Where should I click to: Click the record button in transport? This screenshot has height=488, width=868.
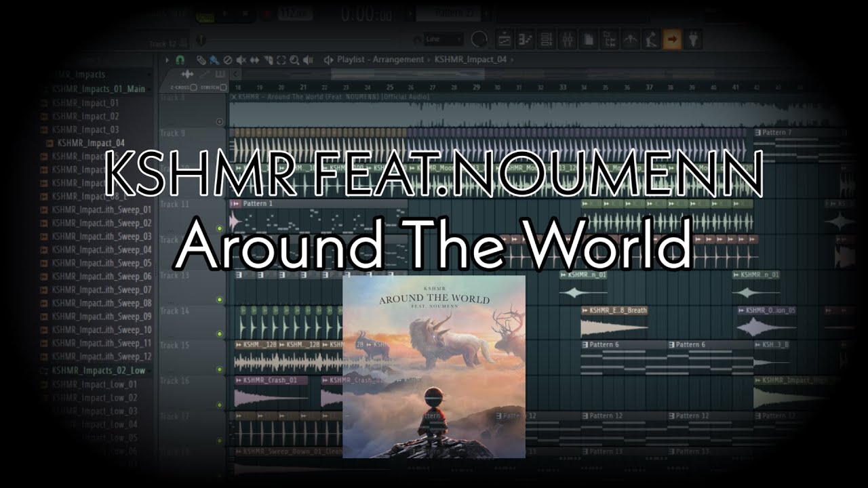click(267, 14)
